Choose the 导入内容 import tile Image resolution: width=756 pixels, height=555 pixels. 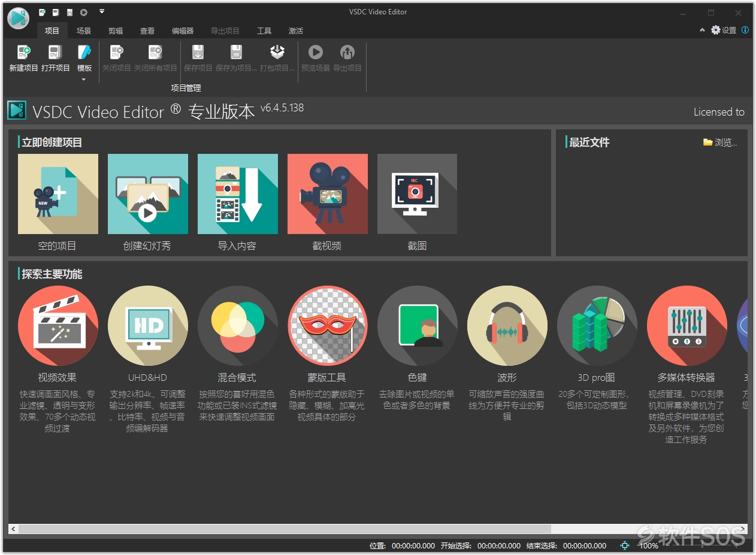pyautogui.click(x=238, y=194)
